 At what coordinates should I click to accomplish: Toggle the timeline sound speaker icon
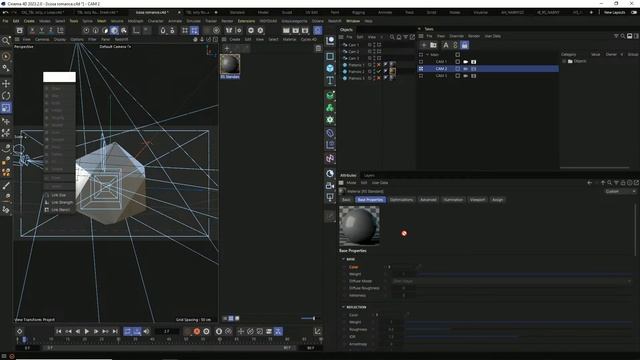point(146,331)
